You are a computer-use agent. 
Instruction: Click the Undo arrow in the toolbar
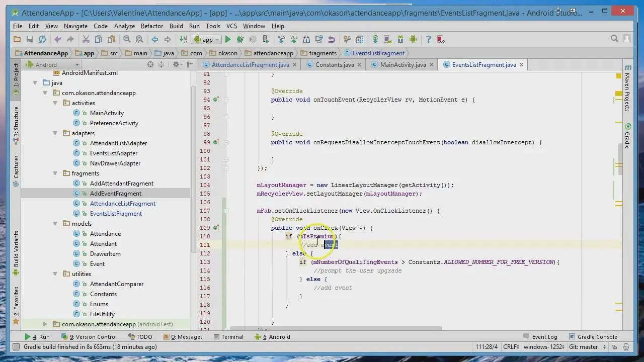pyautogui.click(x=58, y=39)
